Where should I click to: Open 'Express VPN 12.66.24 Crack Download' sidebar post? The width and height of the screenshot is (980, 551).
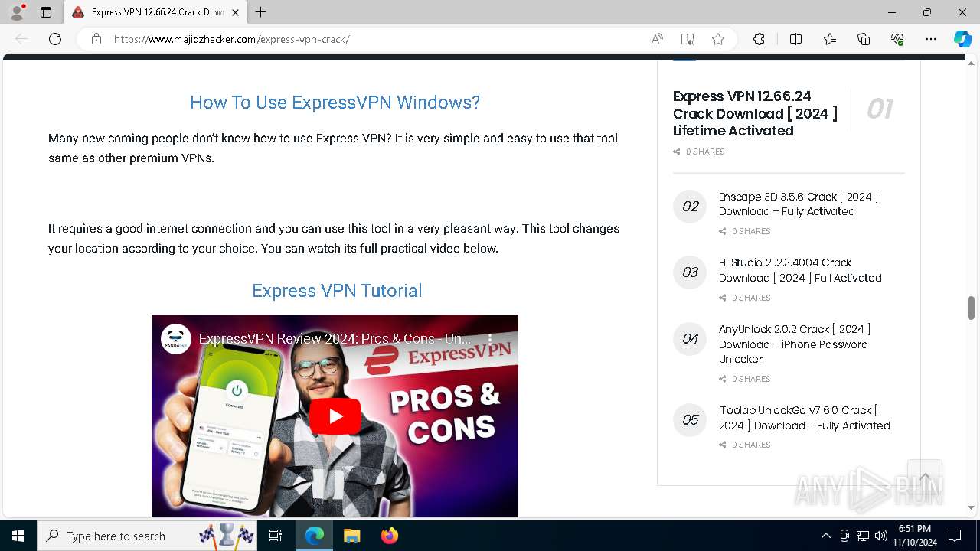[755, 113]
